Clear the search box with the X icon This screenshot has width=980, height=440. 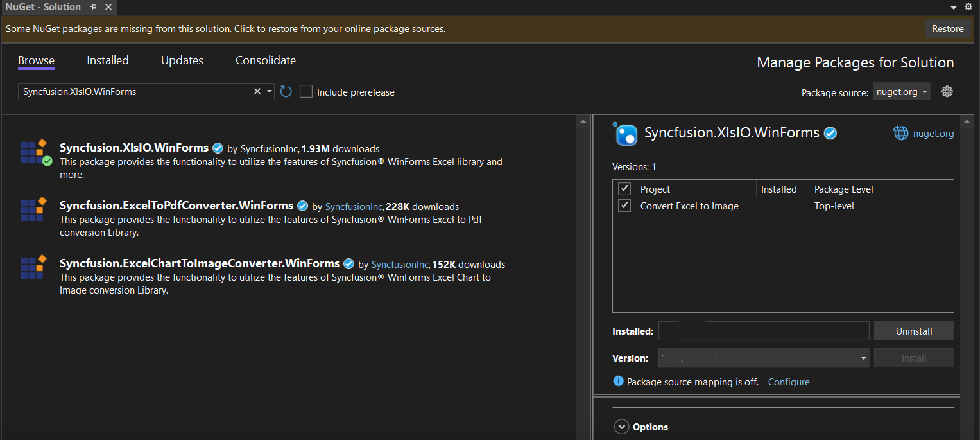[x=257, y=92]
